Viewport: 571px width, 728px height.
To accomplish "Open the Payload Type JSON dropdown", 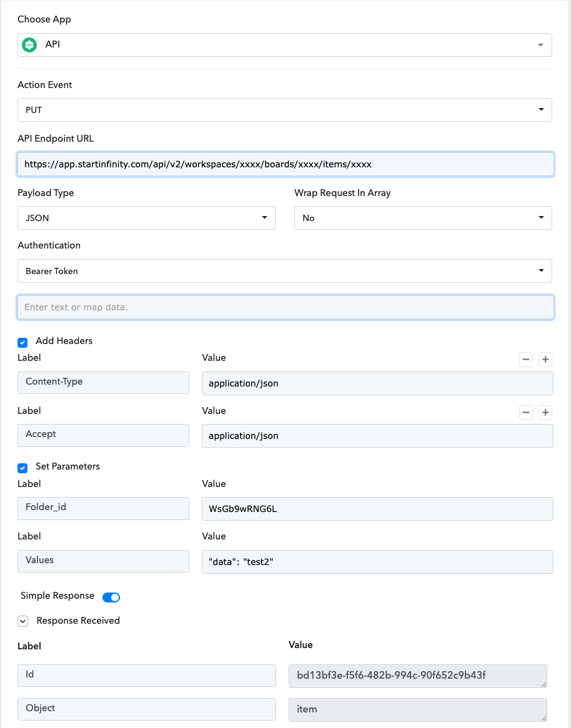I will [x=146, y=218].
